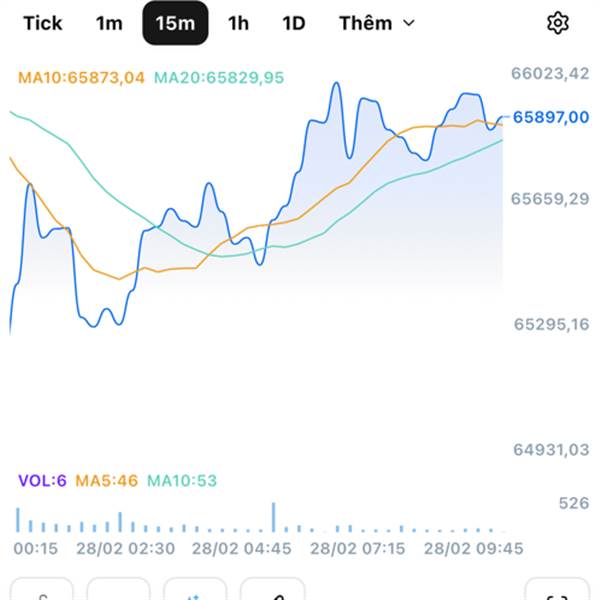Select the 28/02 09:45 time marker
This screenshot has width=600, height=600.
coord(473,548)
